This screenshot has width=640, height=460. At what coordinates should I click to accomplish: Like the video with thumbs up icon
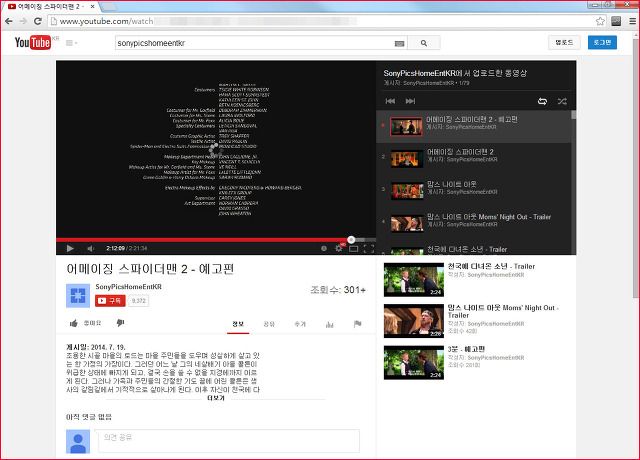pyautogui.click(x=73, y=323)
